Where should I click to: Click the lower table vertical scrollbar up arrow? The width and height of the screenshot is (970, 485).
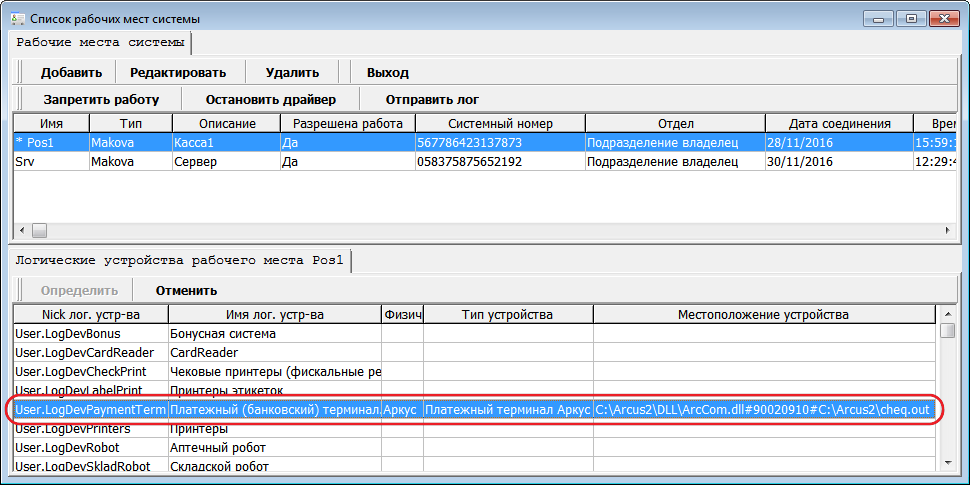click(948, 314)
